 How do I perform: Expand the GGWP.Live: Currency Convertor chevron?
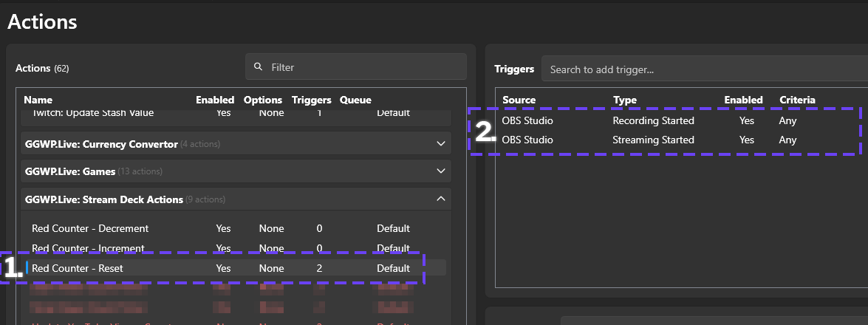point(441,143)
